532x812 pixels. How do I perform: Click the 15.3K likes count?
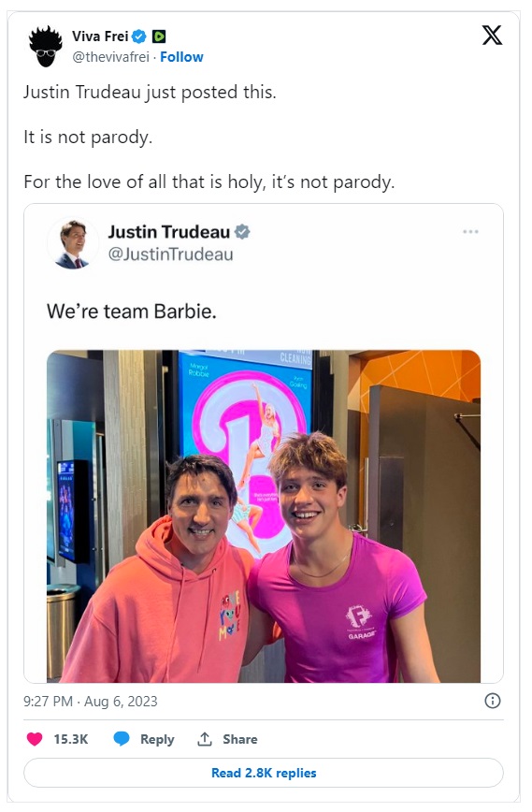point(71,739)
